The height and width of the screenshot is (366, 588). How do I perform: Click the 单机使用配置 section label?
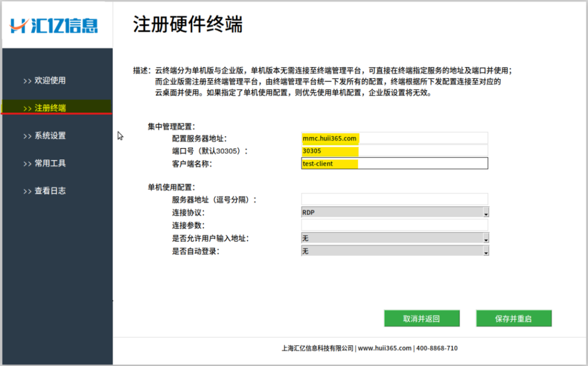(171, 187)
